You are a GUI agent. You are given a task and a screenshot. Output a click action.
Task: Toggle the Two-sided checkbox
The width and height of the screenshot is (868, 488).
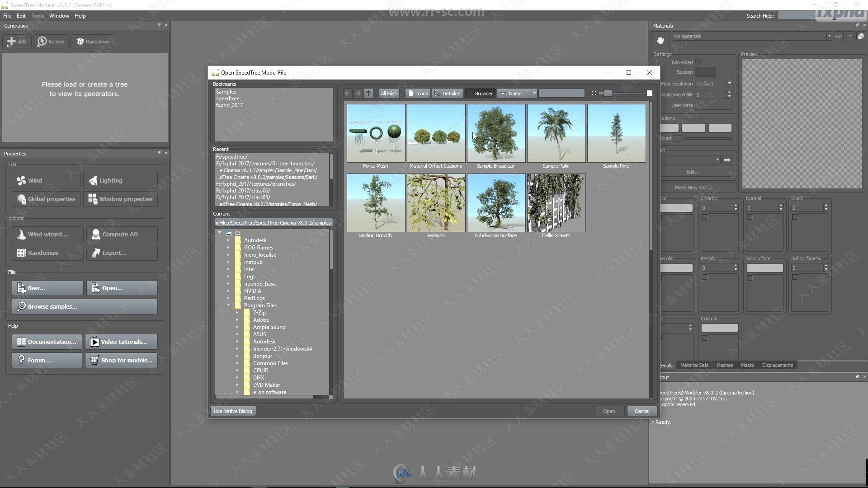tap(698, 62)
